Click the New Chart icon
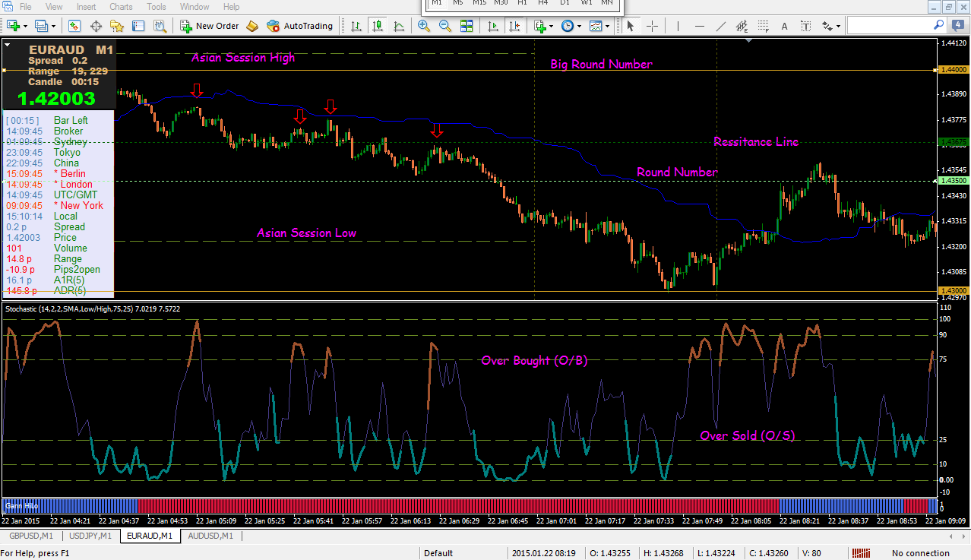The width and height of the screenshot is (971, 560). (x=13, y=26)
